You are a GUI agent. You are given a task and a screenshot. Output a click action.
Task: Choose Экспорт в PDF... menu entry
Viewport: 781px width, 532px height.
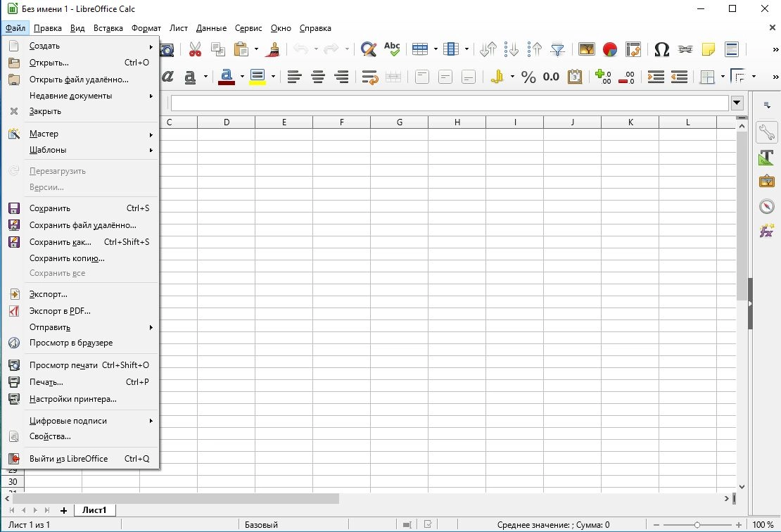tap(81, 311)
